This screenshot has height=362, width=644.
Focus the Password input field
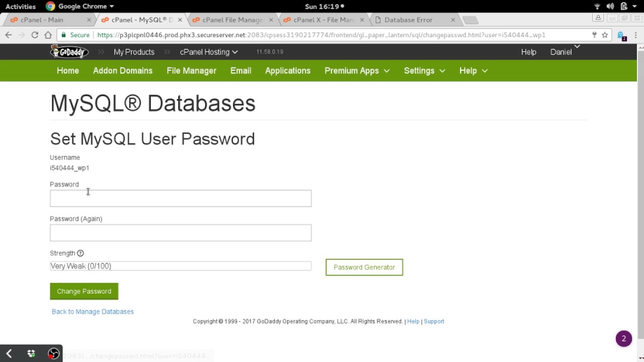tap(181, 199)
